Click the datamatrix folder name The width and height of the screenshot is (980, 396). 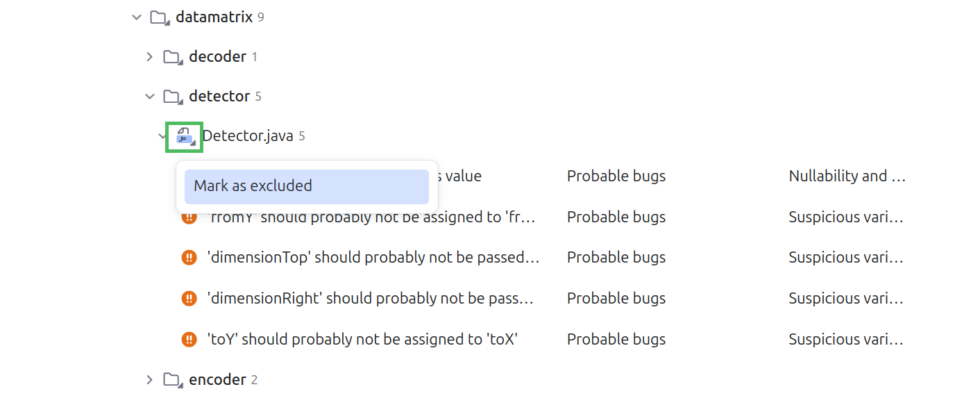(214, 17)
